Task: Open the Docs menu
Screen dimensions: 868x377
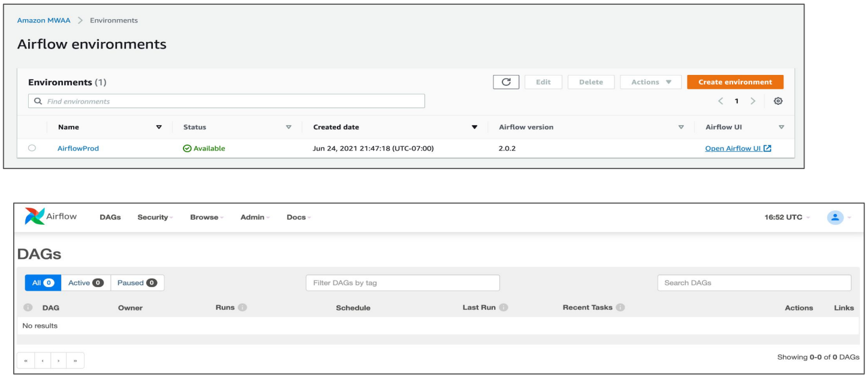Action: tap(299, 217)
